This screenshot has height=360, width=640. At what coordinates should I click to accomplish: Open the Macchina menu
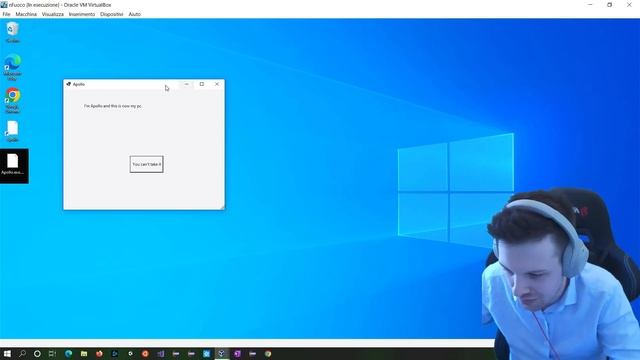click(x=26, y=14)
